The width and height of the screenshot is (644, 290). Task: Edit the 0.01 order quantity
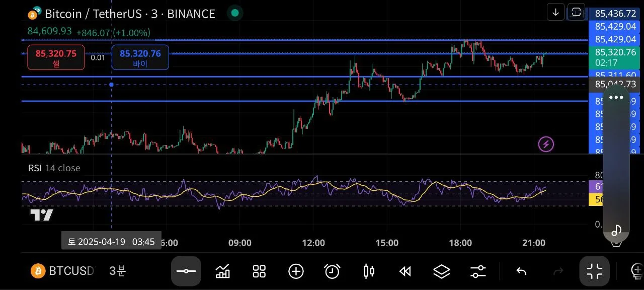[98, 57]
